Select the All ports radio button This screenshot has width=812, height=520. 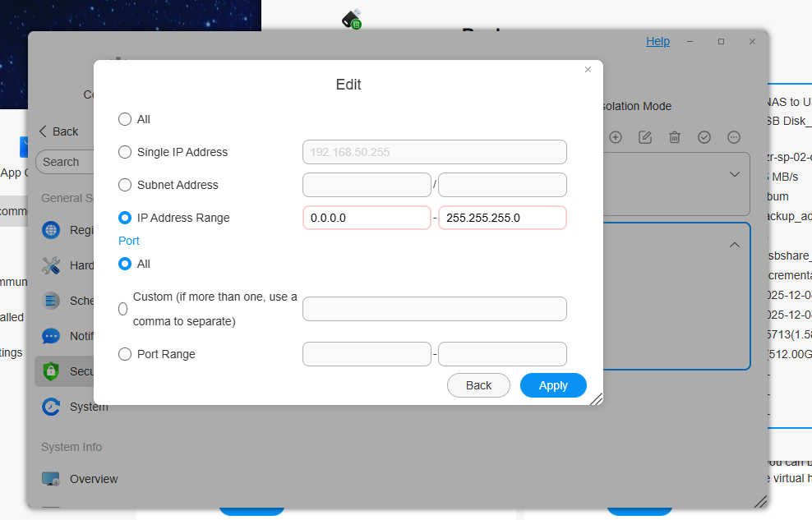[125, 264]
